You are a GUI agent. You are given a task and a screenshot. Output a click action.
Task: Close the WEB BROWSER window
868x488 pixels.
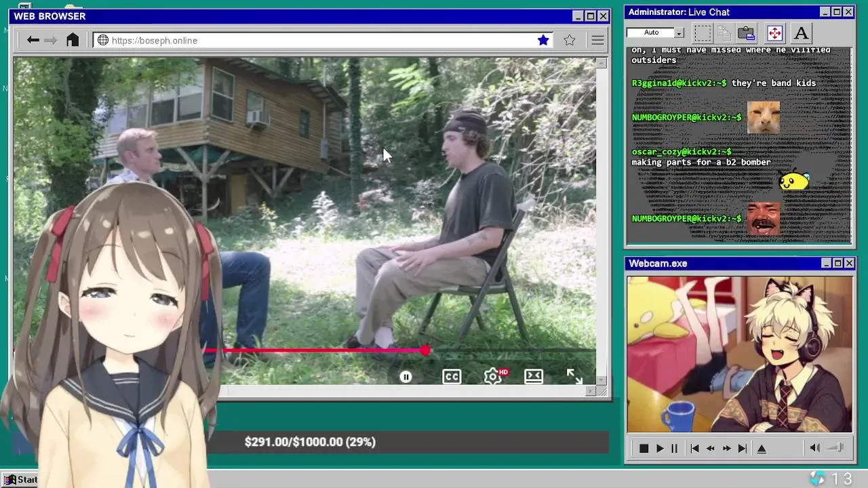click(603, 16)
